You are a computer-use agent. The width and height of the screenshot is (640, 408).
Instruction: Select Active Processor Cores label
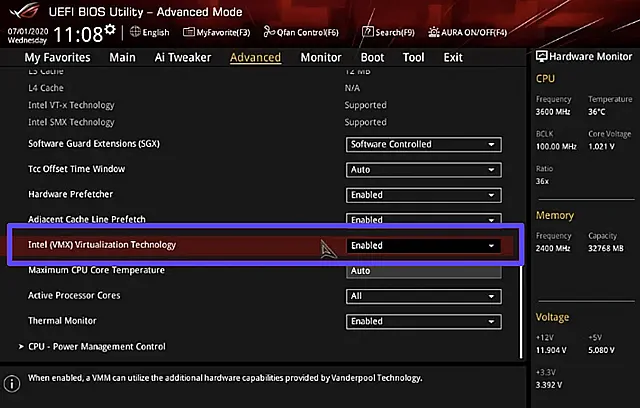[x=74, y=295]
